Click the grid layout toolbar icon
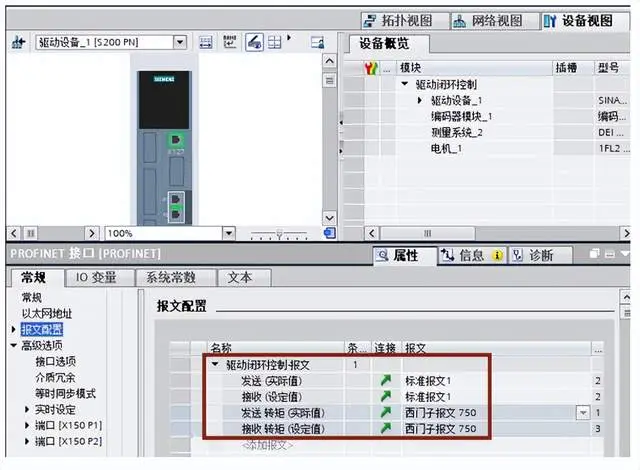Viewport: 640px width, 470px height. pyautogui.click(x=274, y=42)
